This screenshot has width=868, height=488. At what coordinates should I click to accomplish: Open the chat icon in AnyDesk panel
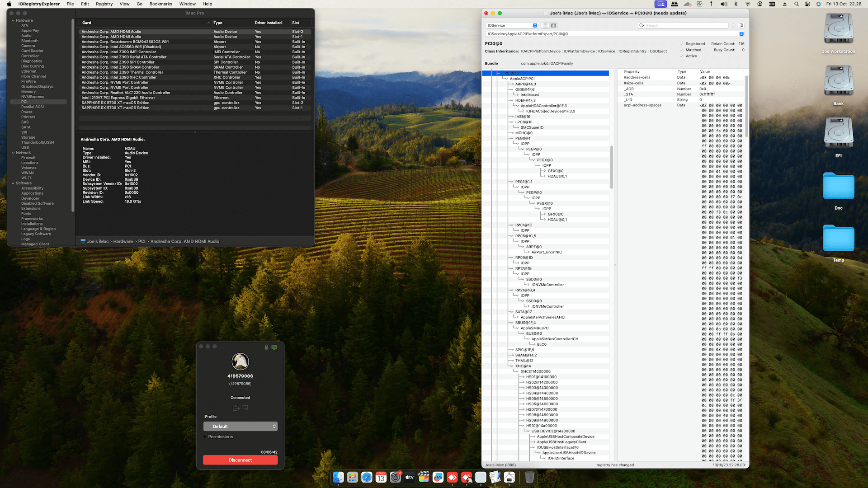pos(245,408)
